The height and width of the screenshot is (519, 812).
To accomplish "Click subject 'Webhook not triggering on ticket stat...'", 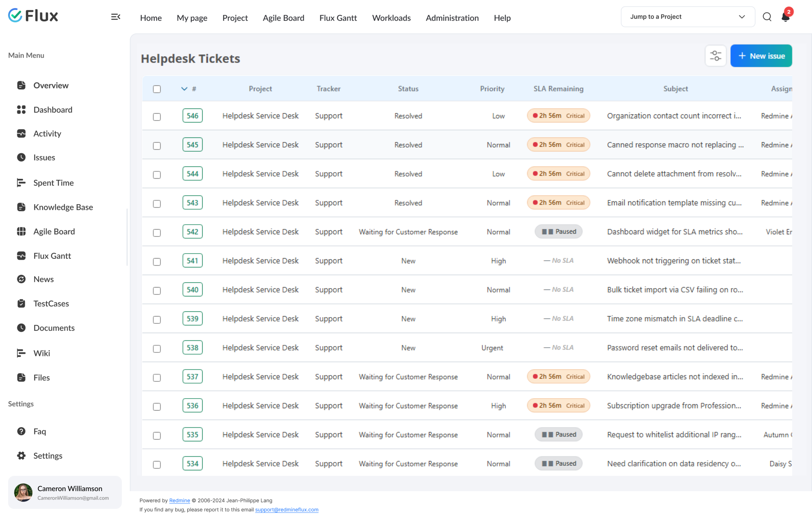I will pyautogui.click(x=674, y=261).
